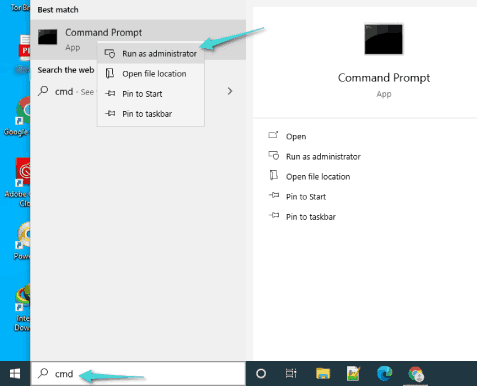Launch File Explorer from the taskbar

pyautogui.click(x=323, y=374)
